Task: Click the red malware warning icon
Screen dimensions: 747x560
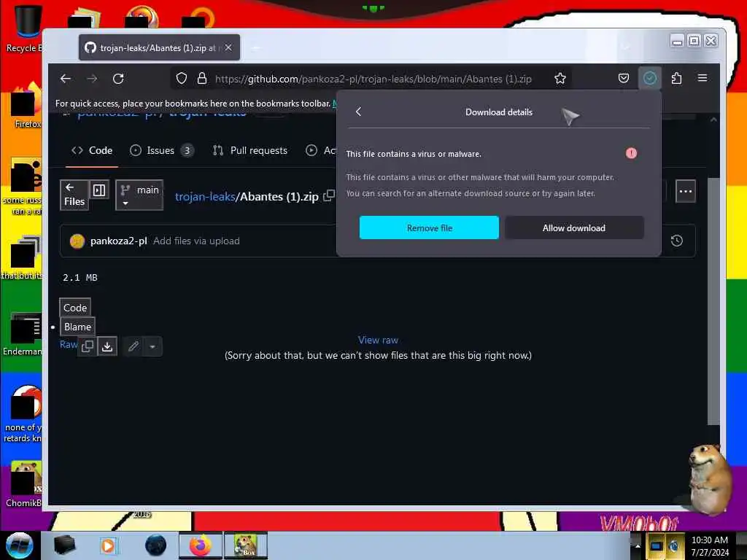Action: point(631,153)
